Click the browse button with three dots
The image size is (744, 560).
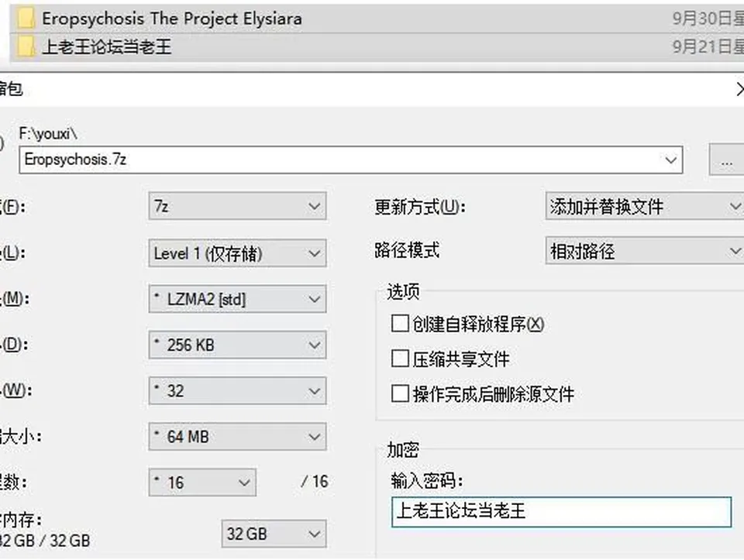click(726, 160)
